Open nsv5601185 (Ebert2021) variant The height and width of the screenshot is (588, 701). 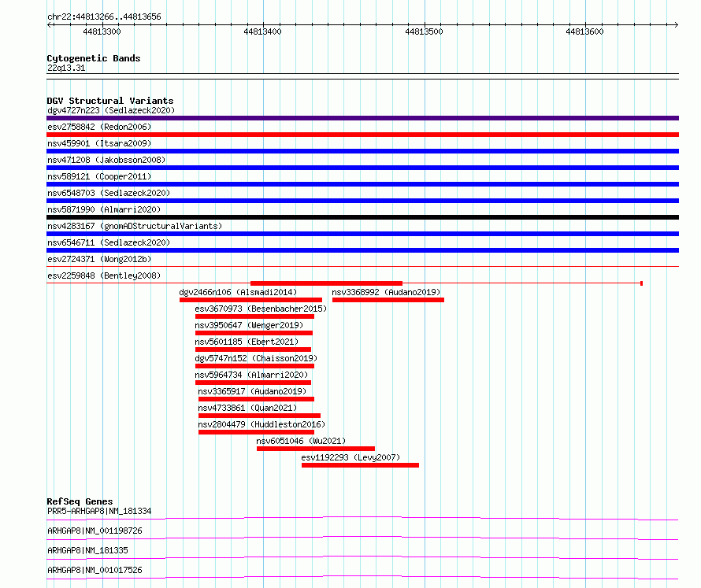(247, 342)
